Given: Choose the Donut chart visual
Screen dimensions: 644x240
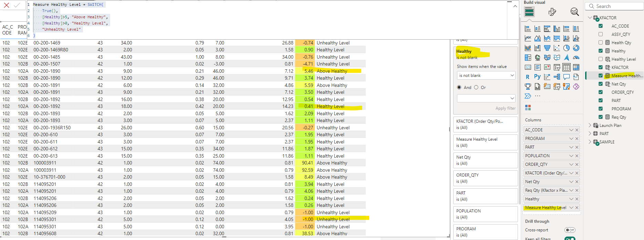Looking at the screenshot, I should 576,48.
